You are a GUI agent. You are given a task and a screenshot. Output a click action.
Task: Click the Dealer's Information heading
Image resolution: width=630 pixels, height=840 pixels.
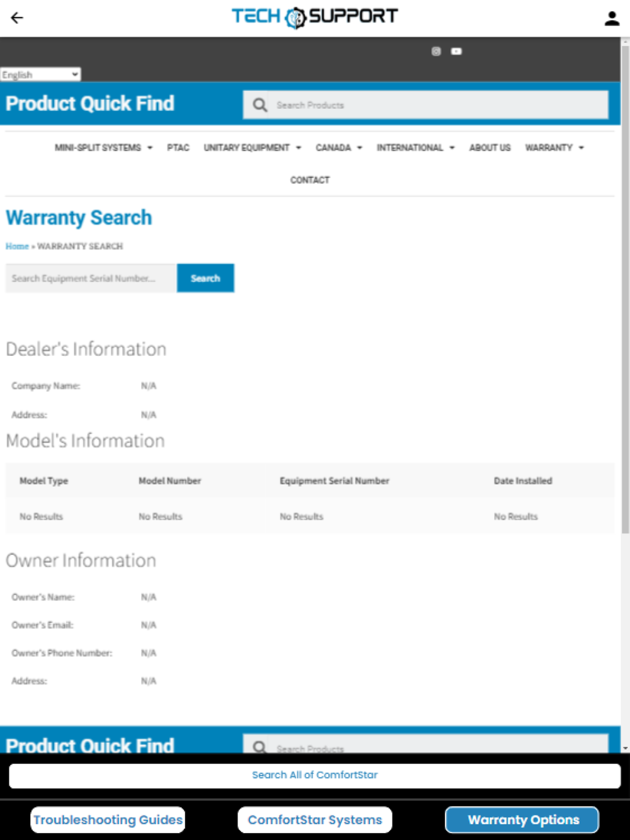point(86,349)
